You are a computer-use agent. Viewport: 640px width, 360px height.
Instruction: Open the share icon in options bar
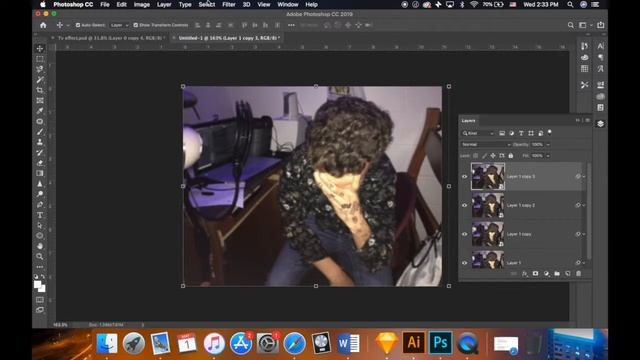point(600,25)
